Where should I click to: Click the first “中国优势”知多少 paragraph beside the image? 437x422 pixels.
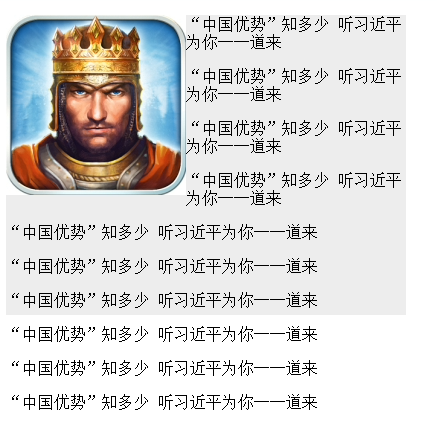pyautogui.click(x=294, y=33)
